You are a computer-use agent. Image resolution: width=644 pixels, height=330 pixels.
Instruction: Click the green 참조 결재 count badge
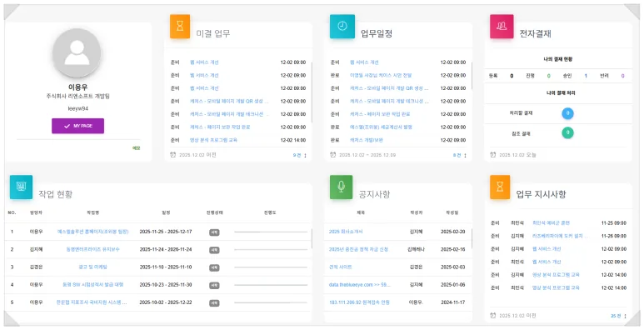(567, 132)
